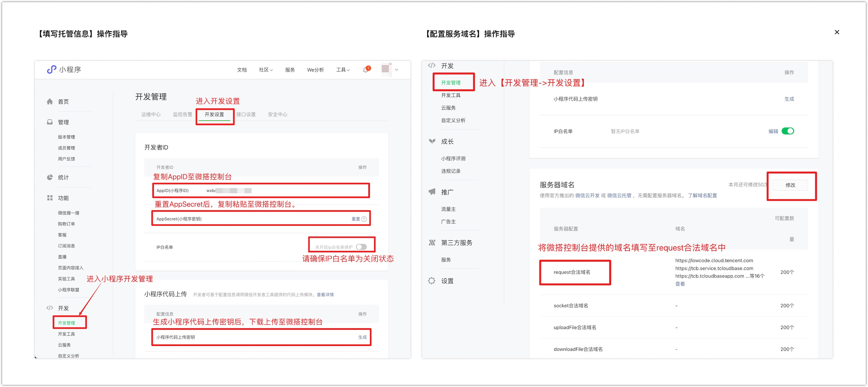The height and width of the screenshot is (387, 868).
Task: Click the request合法域名 row label
Action: [x=572, y=272]
